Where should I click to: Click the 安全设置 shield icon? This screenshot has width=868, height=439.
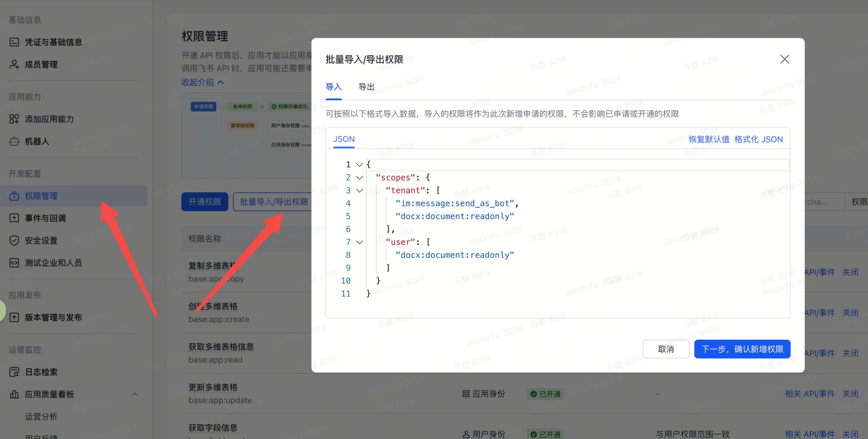click(14, 241)
